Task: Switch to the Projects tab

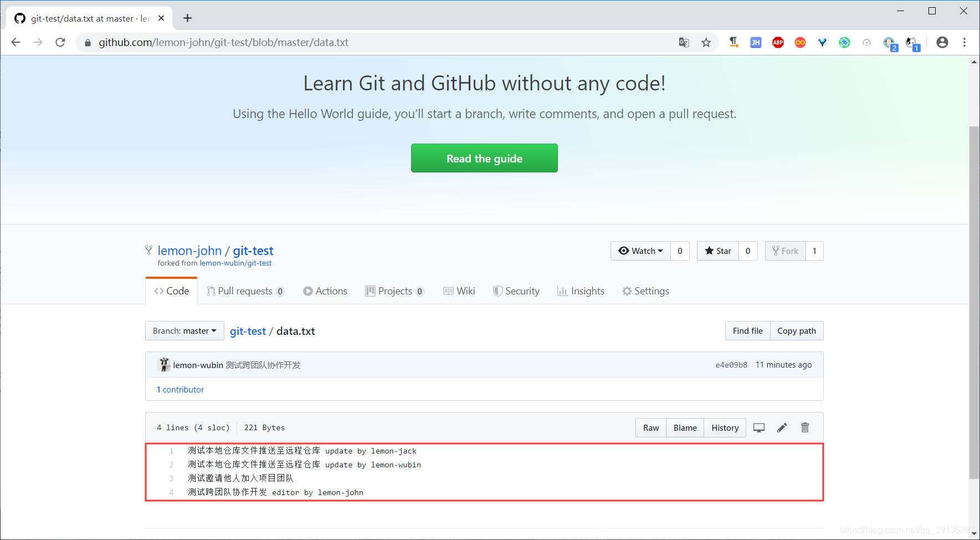Action: [x=395, y=291]
